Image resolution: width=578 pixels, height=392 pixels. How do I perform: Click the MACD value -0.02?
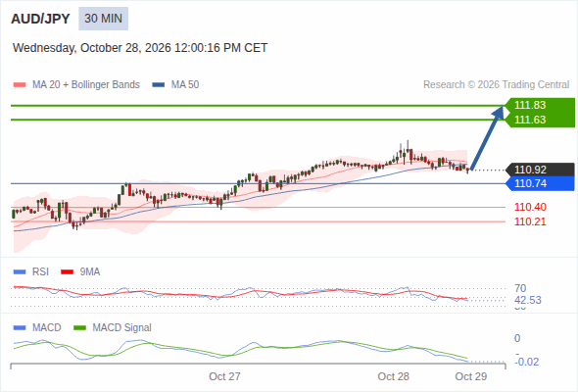click(x=527, y=362)
